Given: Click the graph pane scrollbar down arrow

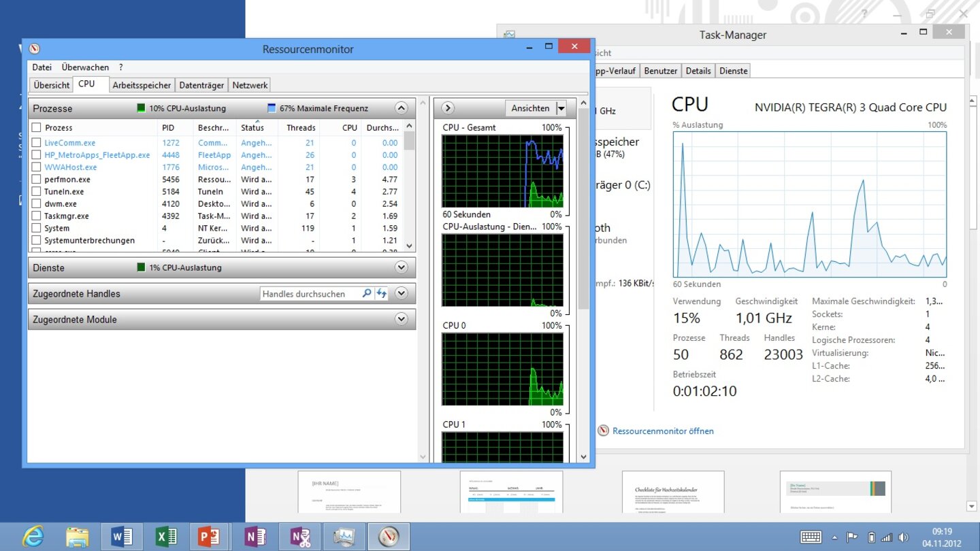Looking at the screenshot, I should tap(583, 457).
